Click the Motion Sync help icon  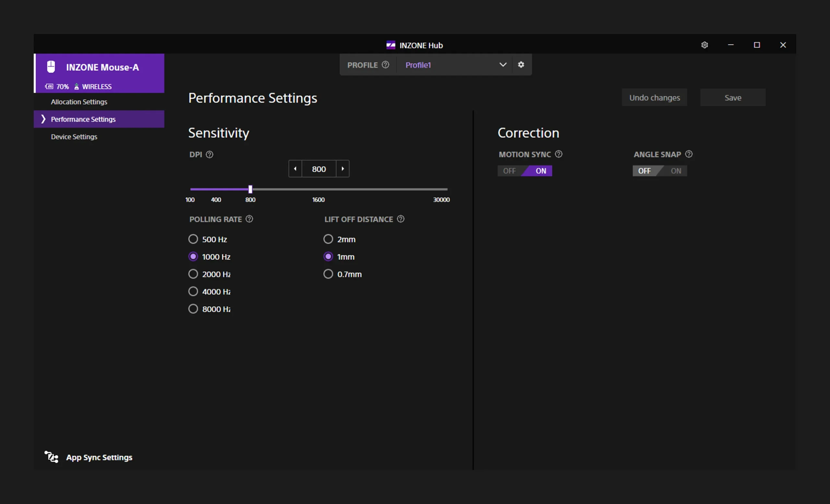[559, 154]
